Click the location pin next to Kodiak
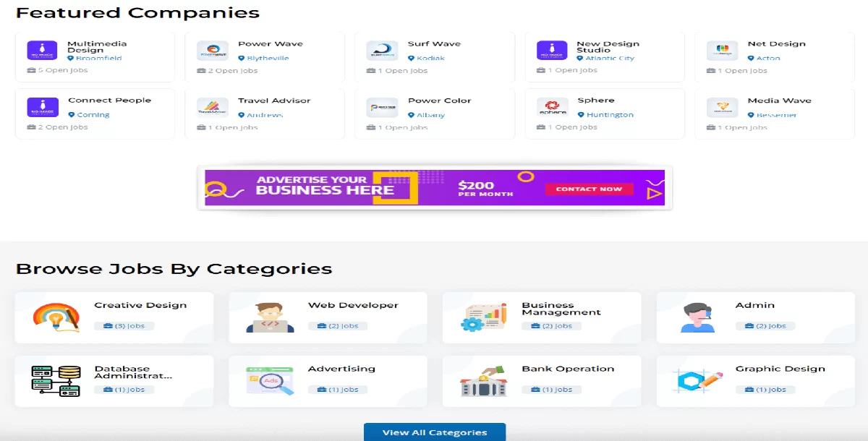 pyautogui.click(x=411, y=59)
